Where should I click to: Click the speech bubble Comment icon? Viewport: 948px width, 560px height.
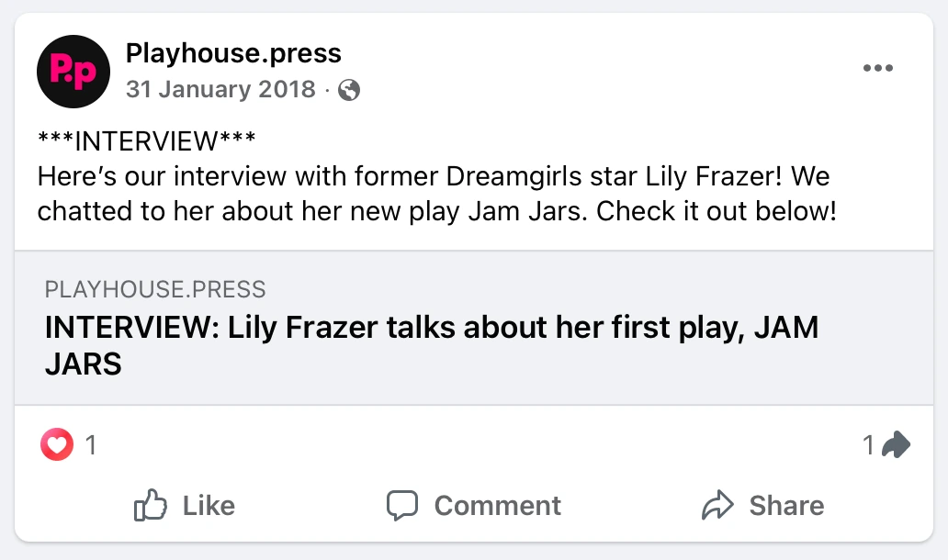point(402,505)
